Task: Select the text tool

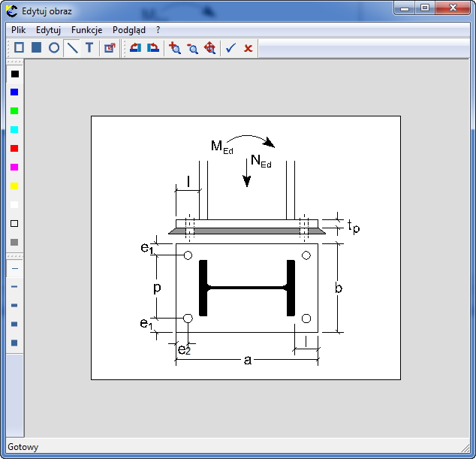Action: pyautogui.click(x=89, y=47)
